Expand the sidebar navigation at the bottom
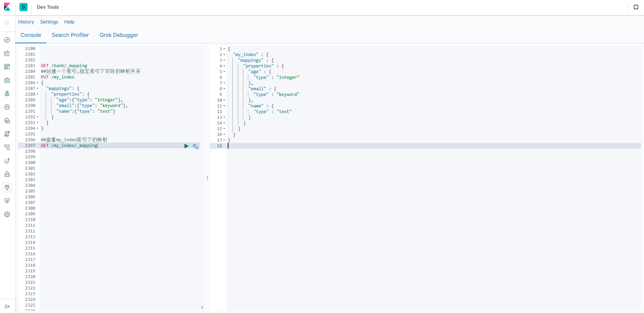644x313 pixels. pos(7,306)
